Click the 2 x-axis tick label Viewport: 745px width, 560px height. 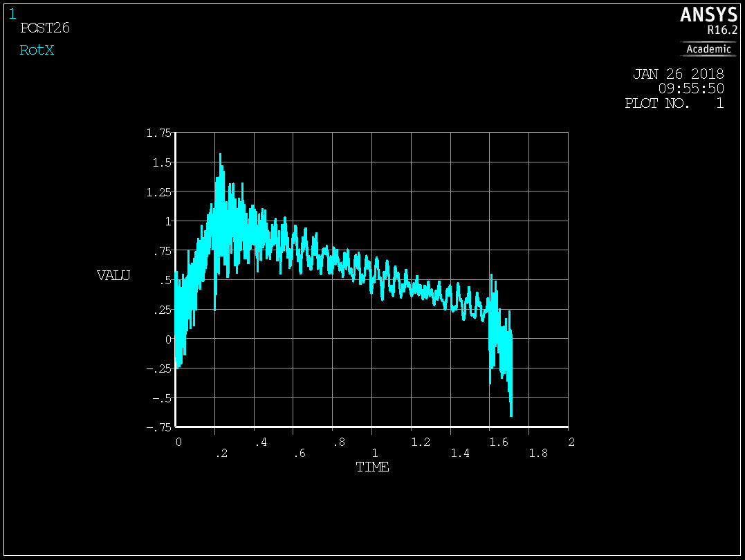tap(571, 441)
